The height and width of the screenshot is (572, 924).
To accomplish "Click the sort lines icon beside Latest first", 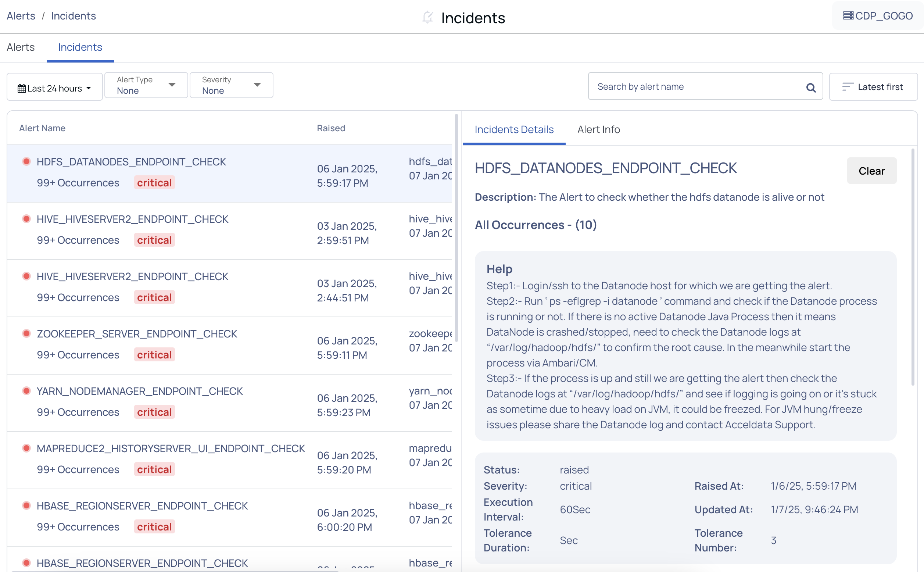I will (x=847, y=87).
